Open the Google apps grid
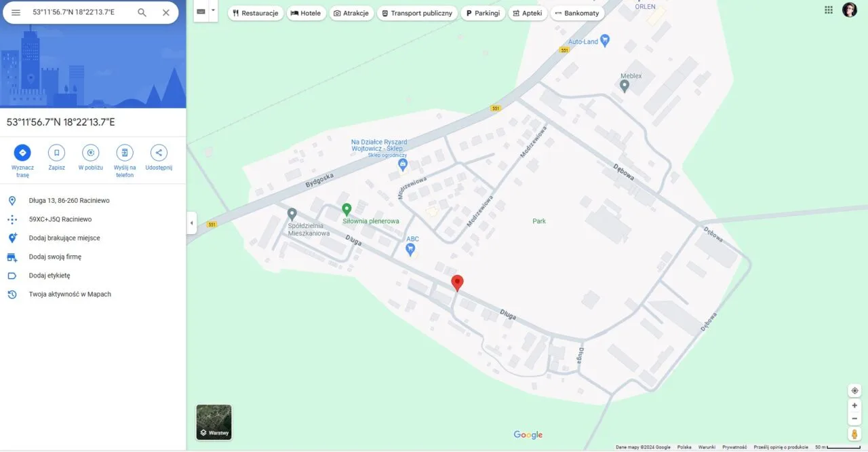Viewport: 868px width, 452px height. [829, 10]
